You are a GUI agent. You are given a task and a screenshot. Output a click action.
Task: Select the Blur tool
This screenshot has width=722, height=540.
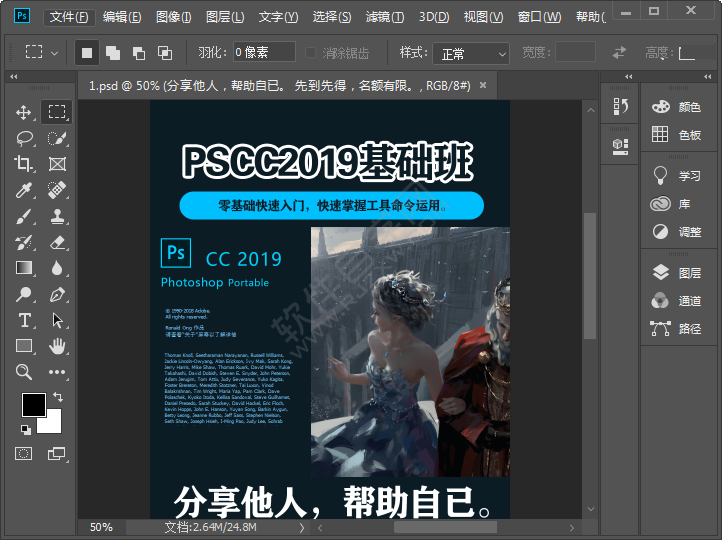click(57, 268)
